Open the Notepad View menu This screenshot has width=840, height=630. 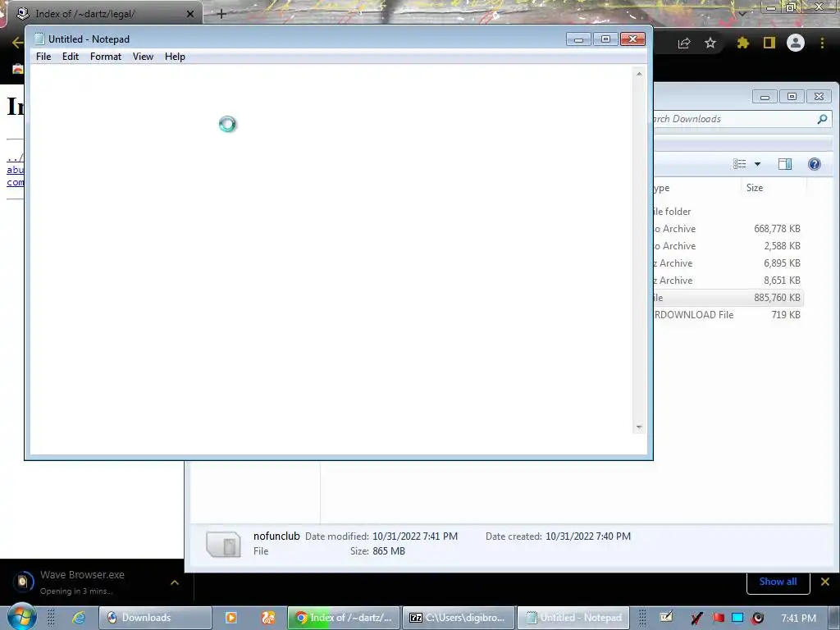pyautogui.click(x=143, y=57)
